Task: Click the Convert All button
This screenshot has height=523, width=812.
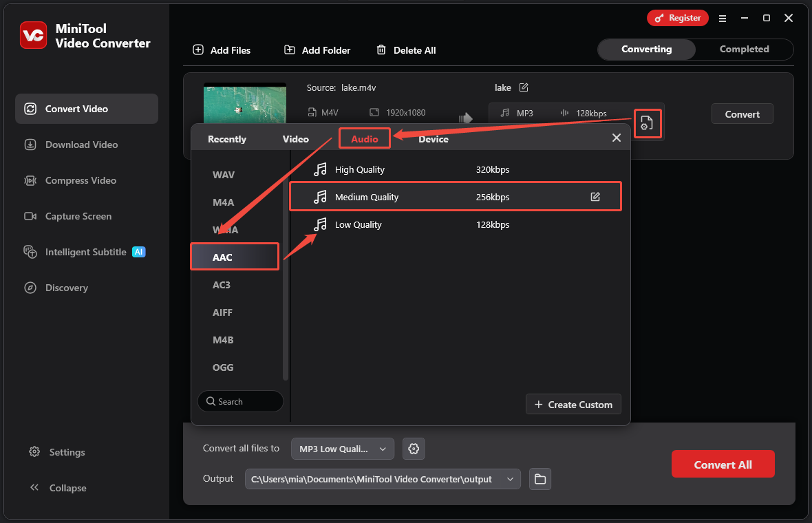Action: (x=723, y=464)
